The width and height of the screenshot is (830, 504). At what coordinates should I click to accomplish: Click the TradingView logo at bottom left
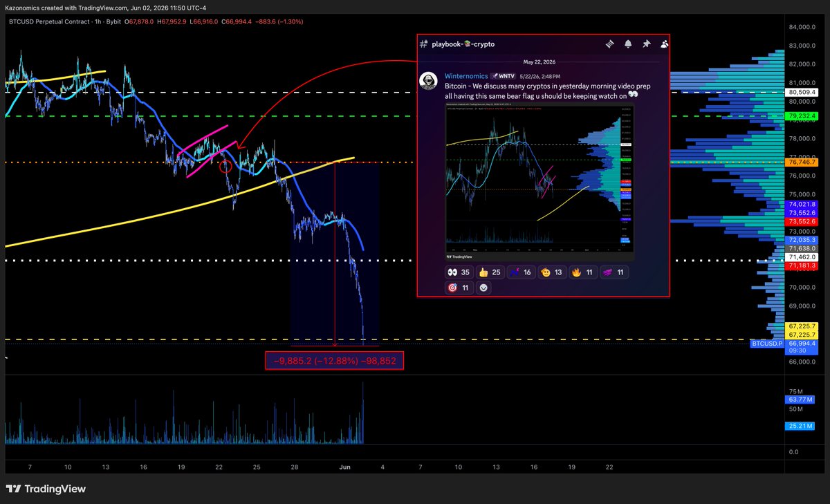click(46, 489)
